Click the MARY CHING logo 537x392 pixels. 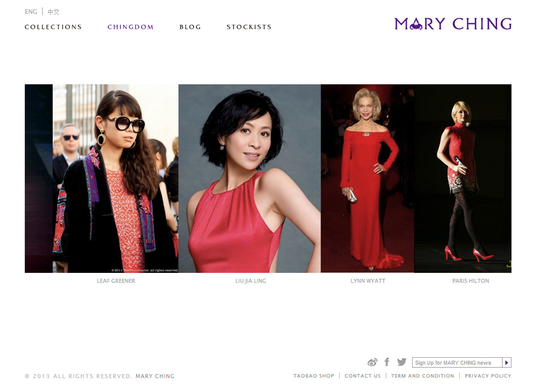tap(453, 24)
